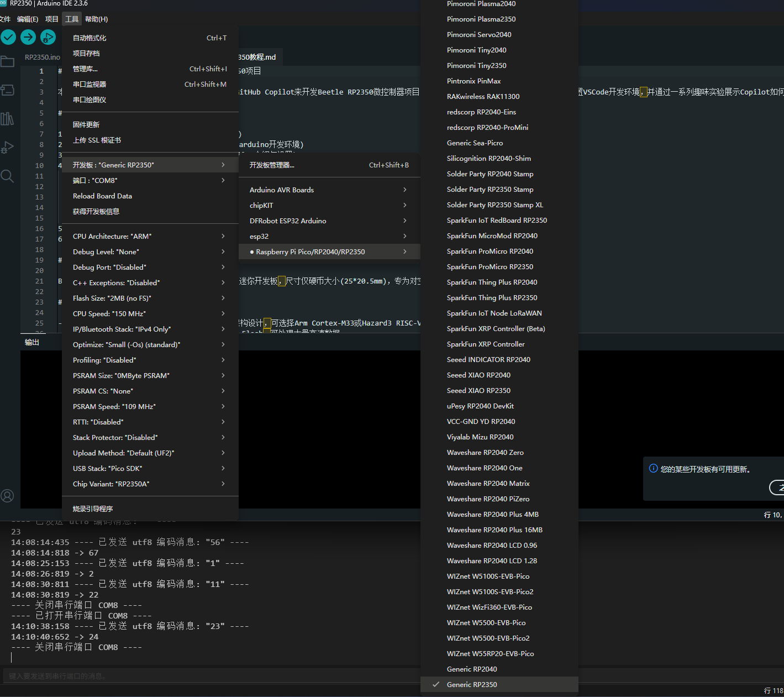Open the chipKIT boards submenu
784x697 pixels.
tap(329, 205)
